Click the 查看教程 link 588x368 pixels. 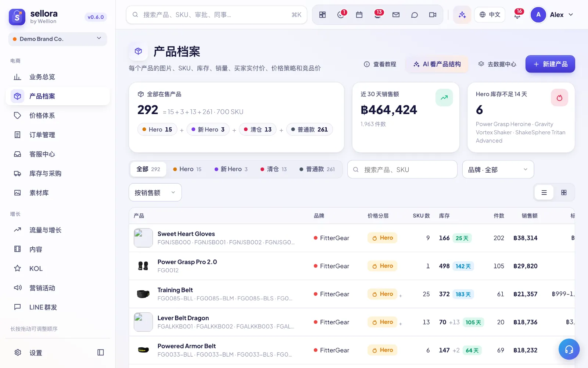[x=380, y=64]
